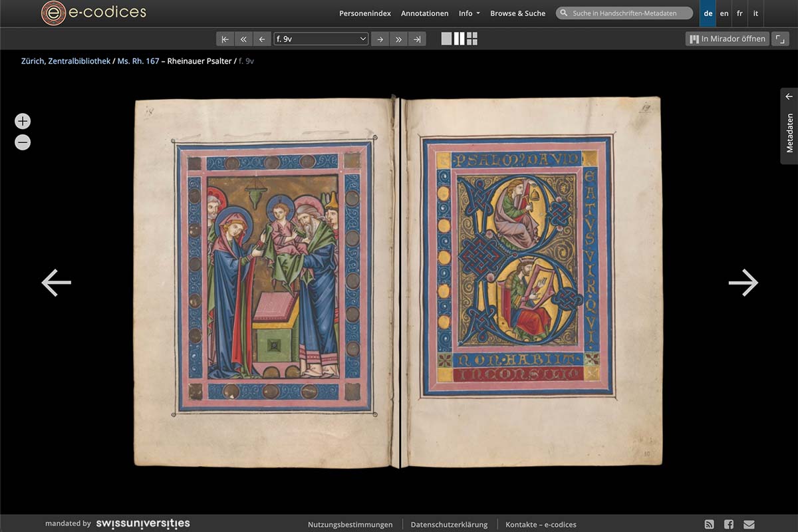The width and height of the screenshot is (798, 532).
Task: Open Kontakte – e-codices footer link
Action: (541, 525)
